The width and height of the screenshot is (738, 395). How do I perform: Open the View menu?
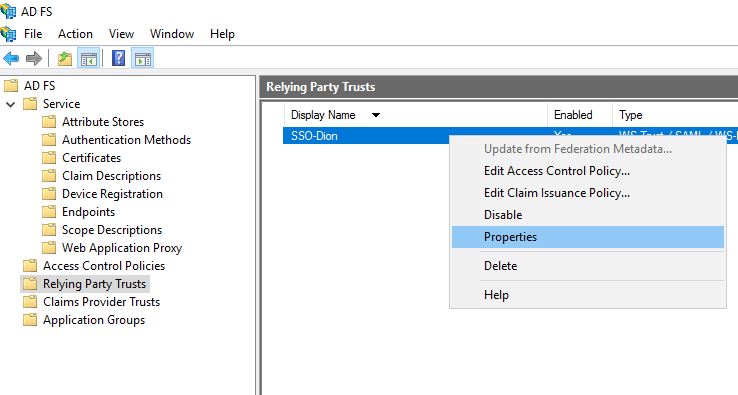[121, 34]
